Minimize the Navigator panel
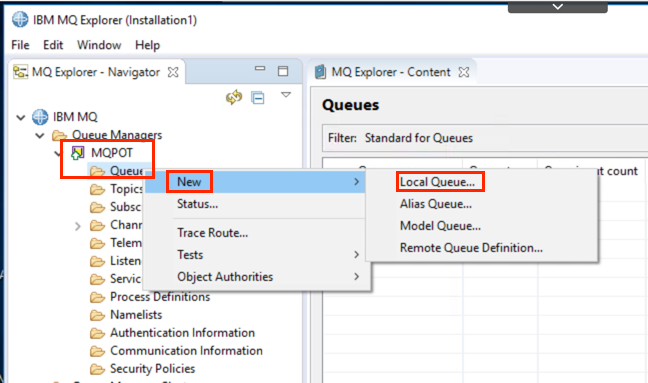 (x=260, y=69)
